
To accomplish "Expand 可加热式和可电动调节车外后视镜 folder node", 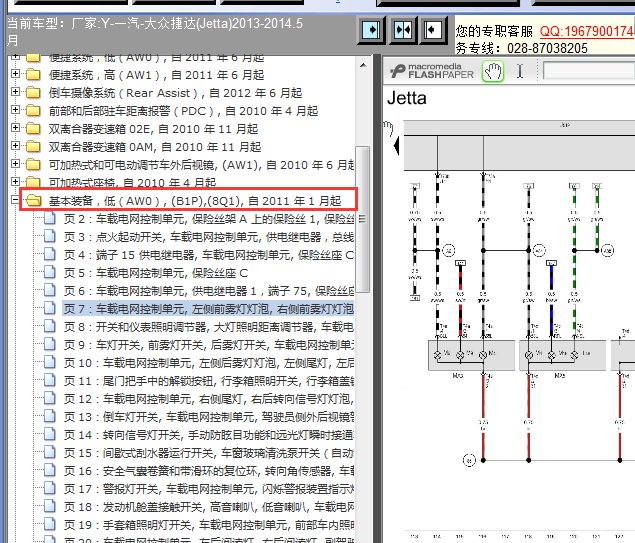I will (x=15, y=164).
